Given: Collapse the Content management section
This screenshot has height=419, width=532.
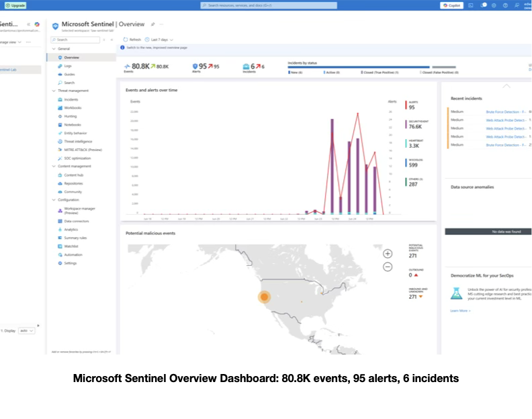Looking at the screenshot, I should (x=54, y=167).
